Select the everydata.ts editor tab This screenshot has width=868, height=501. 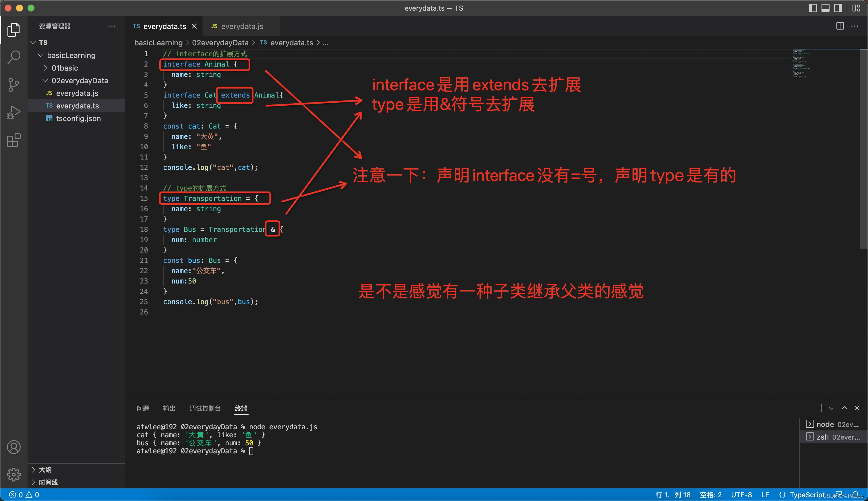pyautogui.click(x=164, y=26)
